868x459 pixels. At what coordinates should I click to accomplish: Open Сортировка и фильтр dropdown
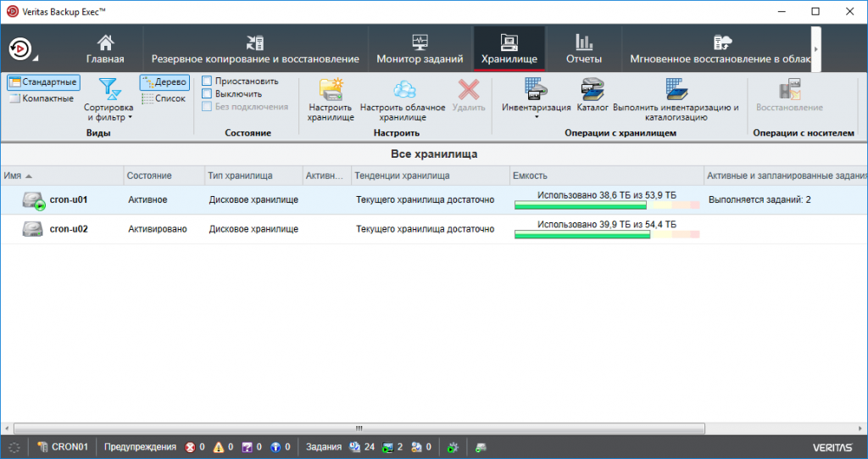pos(108,100)
